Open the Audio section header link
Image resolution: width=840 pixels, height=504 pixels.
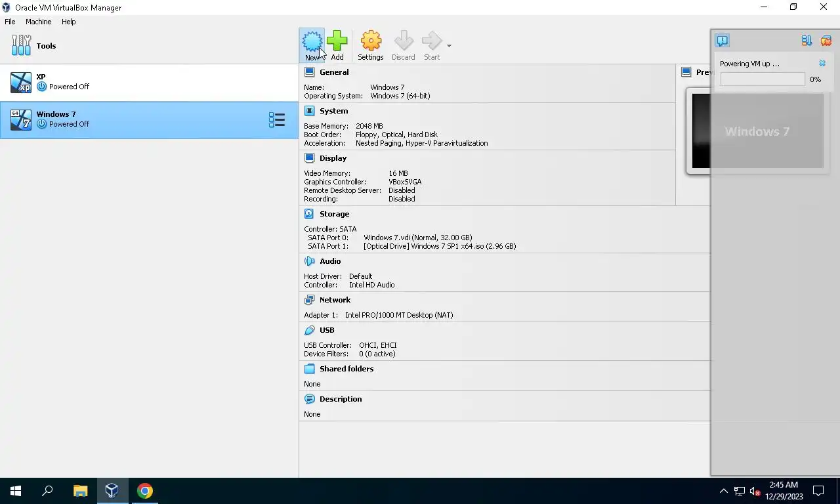point(330,261)
